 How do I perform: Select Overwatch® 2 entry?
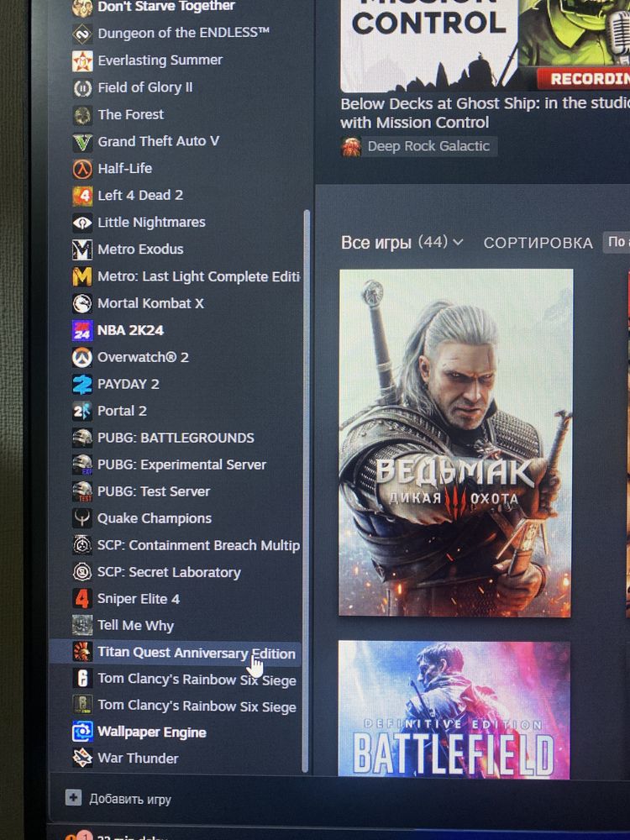(x=143, y=357)
